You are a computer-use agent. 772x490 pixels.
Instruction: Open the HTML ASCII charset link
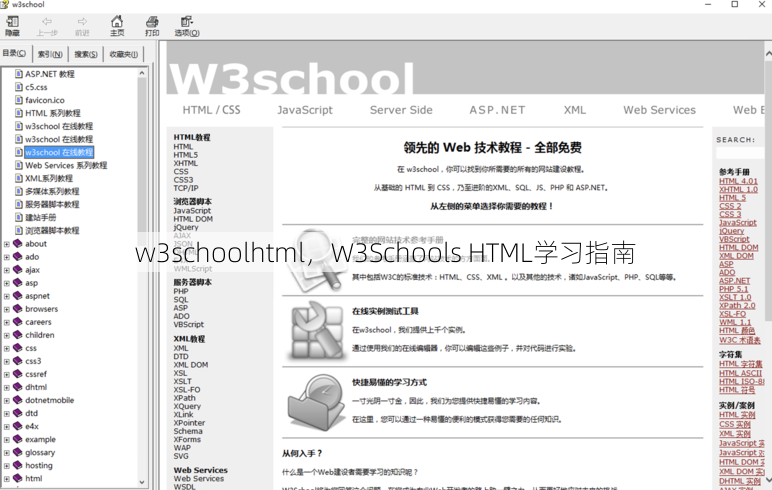click(740, 373)
